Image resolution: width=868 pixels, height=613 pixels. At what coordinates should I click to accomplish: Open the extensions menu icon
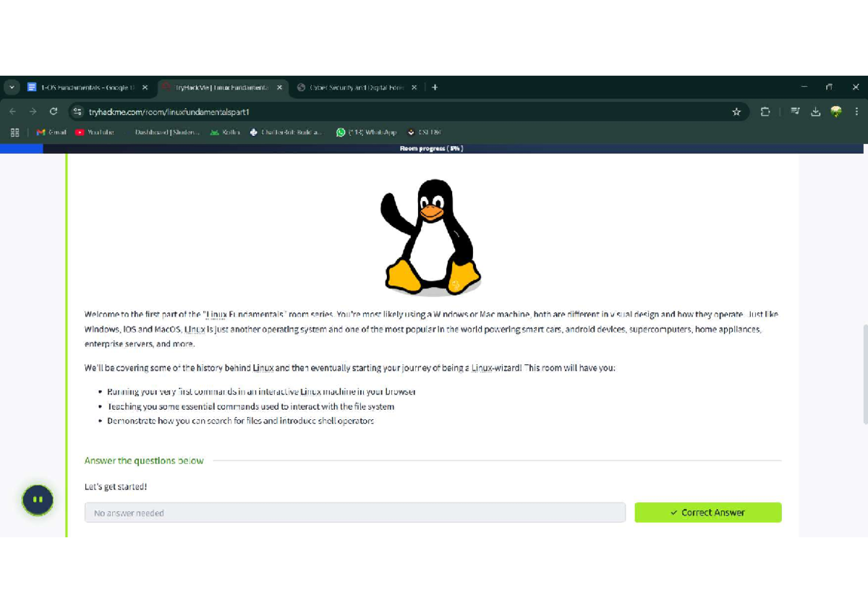tap(765, 112)
